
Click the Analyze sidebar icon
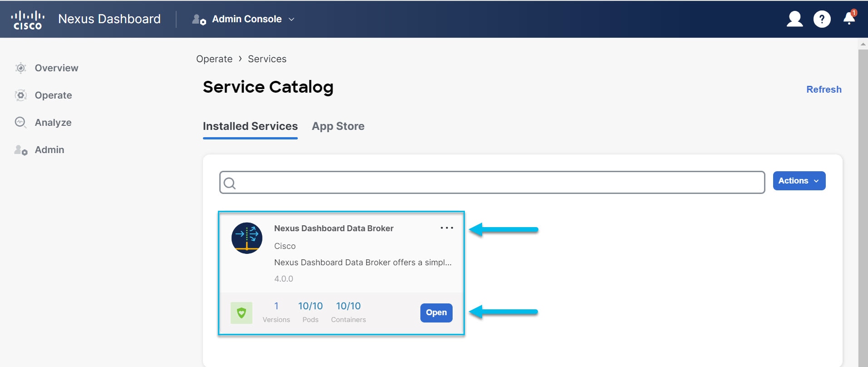[x=20, y=123]
